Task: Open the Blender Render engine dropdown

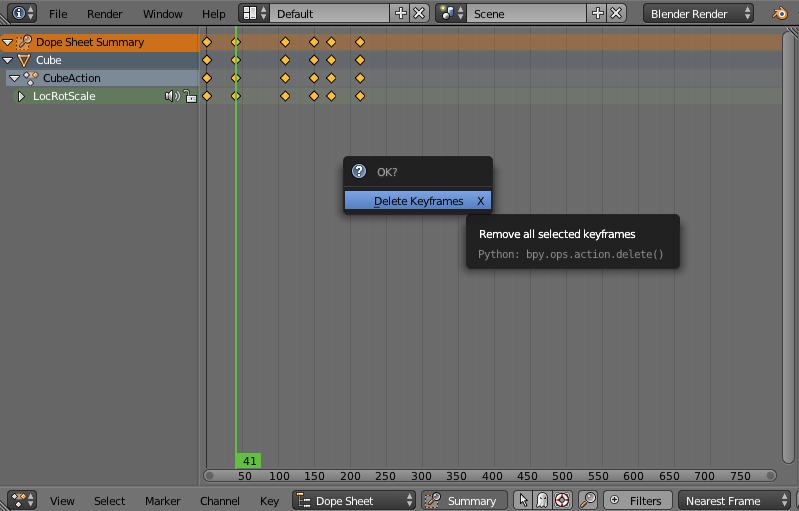Action: (x=699, y=13)
